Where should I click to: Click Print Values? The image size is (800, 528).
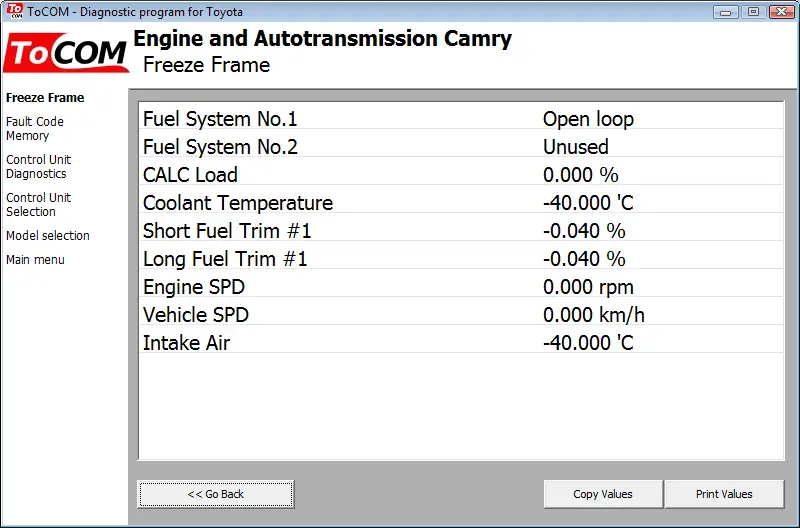coord(724,494)
